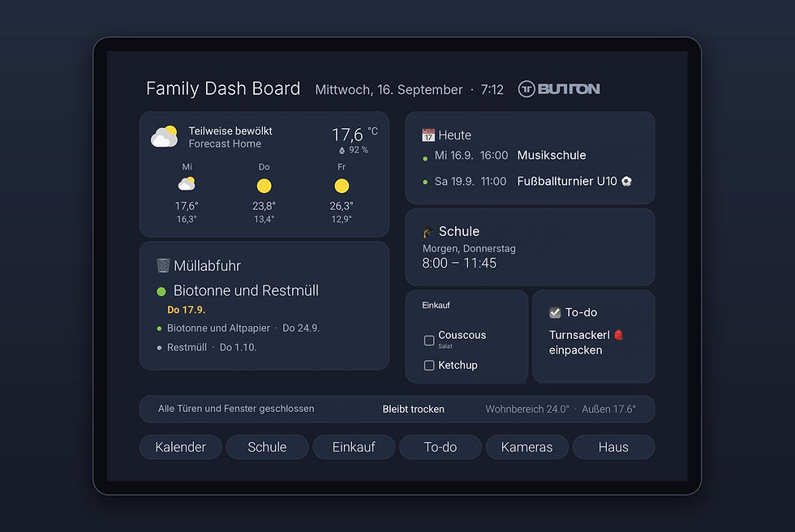
Task: Click the date Mittwoch, 16. September
Action: pyautogui.click(x=389, y=90)
